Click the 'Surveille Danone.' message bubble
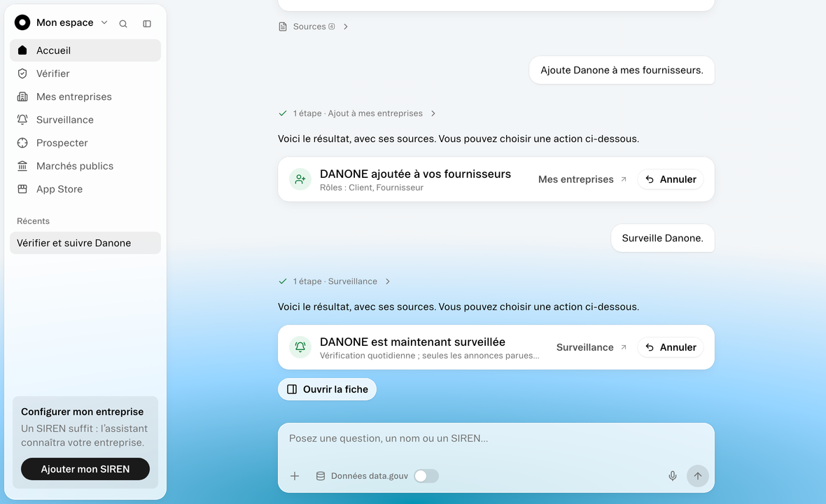The image size is (826, 504). coord(663,239)
